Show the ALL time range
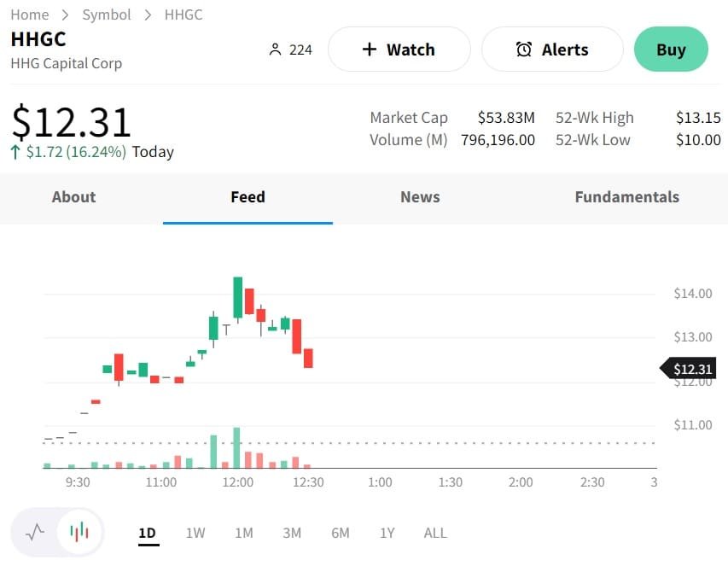 [435, 533]
